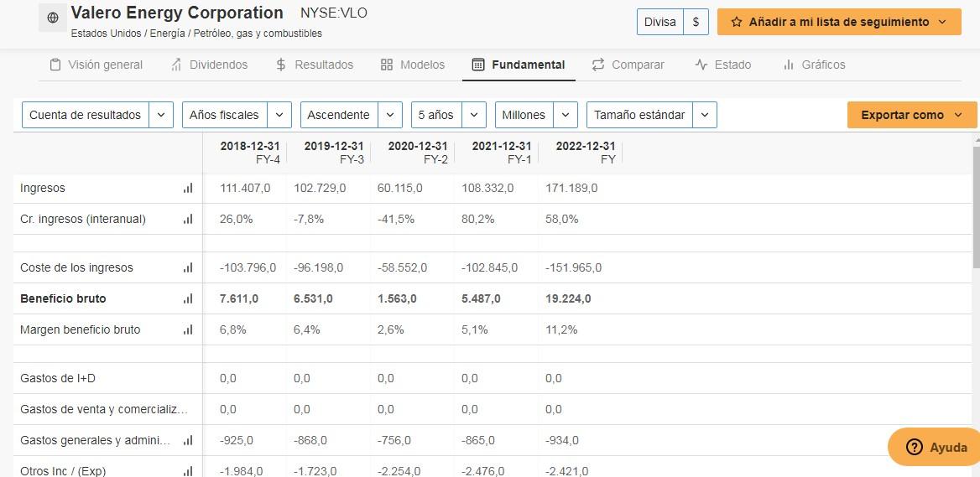This screenshot has height=477, width=980.
Task: Click the Ingresos row label
Action: click(43, 188)
